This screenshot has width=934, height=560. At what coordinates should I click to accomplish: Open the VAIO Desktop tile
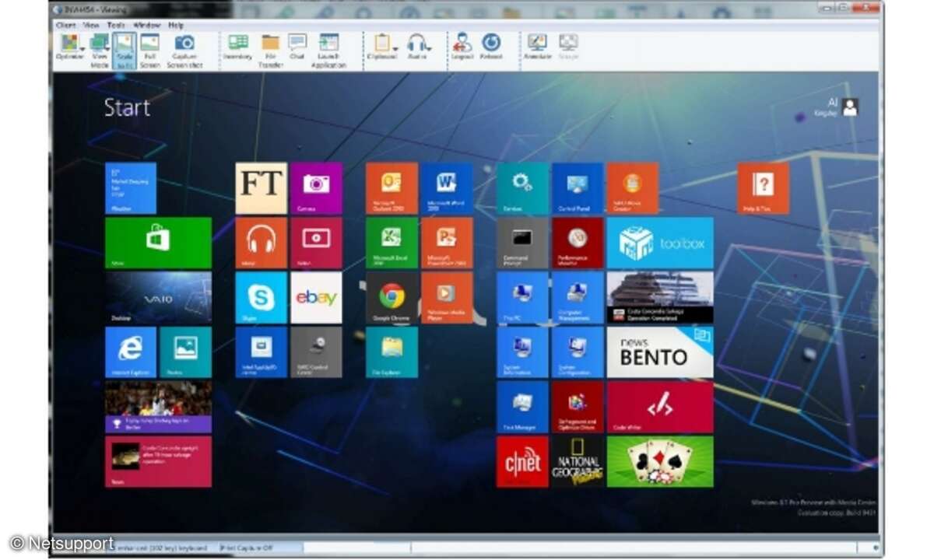[x=158, y=298]
